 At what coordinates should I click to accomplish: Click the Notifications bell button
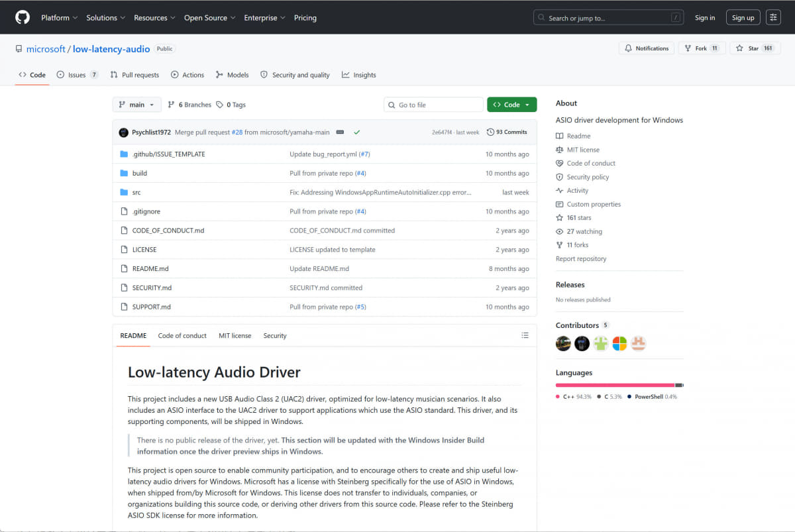click(x=647, y=48)
